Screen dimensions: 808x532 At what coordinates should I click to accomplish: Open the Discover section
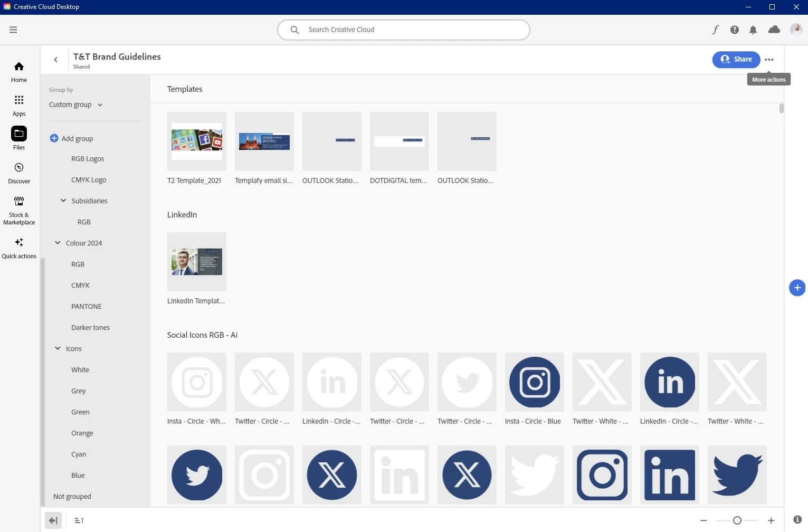(x=19, y=174)
